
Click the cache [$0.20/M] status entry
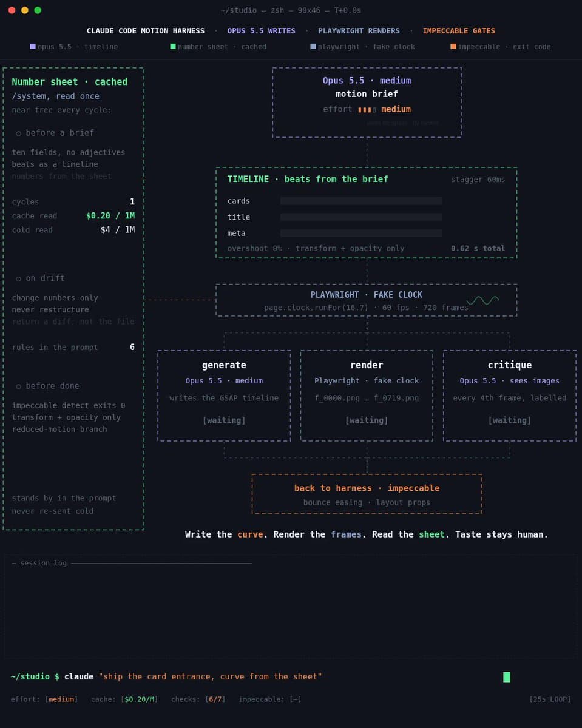point(124,699)
